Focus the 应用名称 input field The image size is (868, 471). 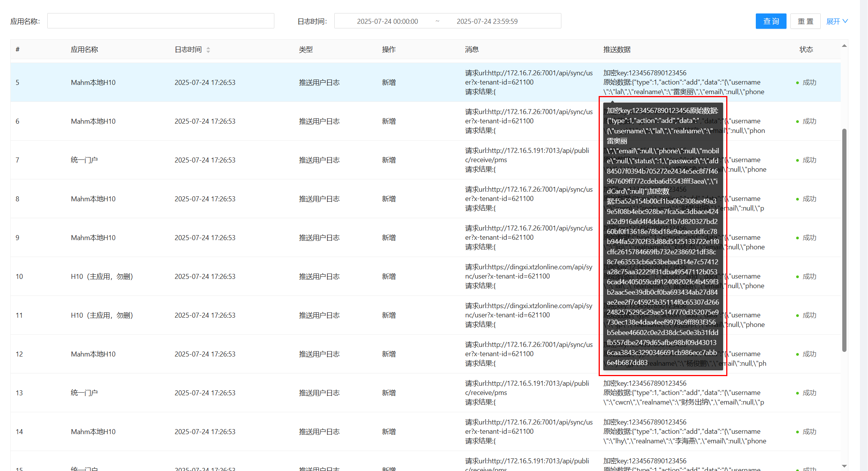point(161,21)
